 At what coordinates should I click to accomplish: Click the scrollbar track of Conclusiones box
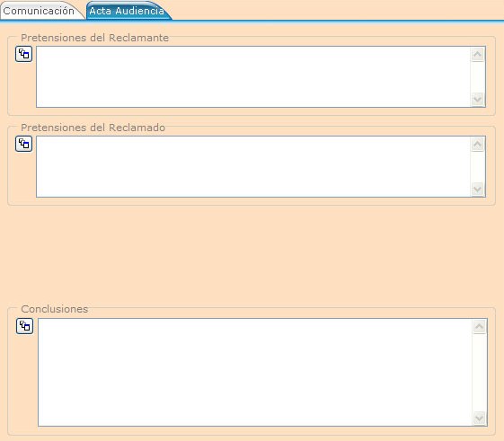tap(480, 372)
